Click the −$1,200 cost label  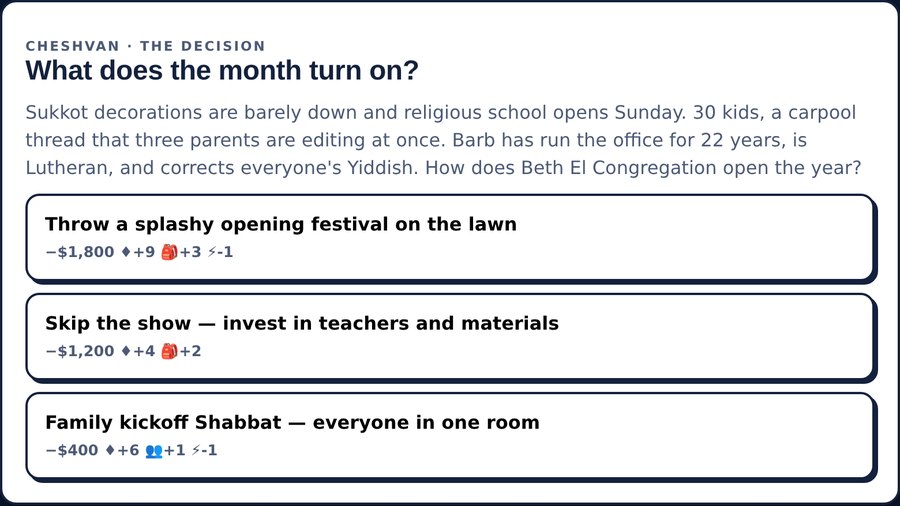(80, 351)
